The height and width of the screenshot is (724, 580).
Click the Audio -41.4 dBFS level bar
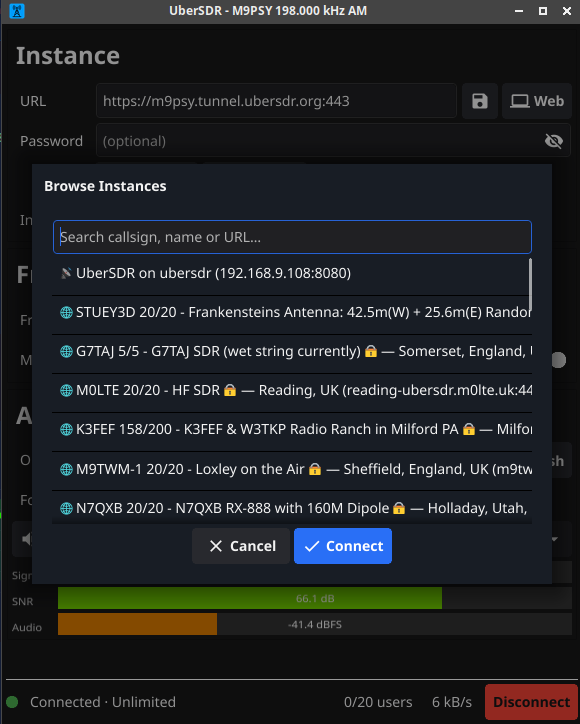pyautogui.click(x=314, y=624)
